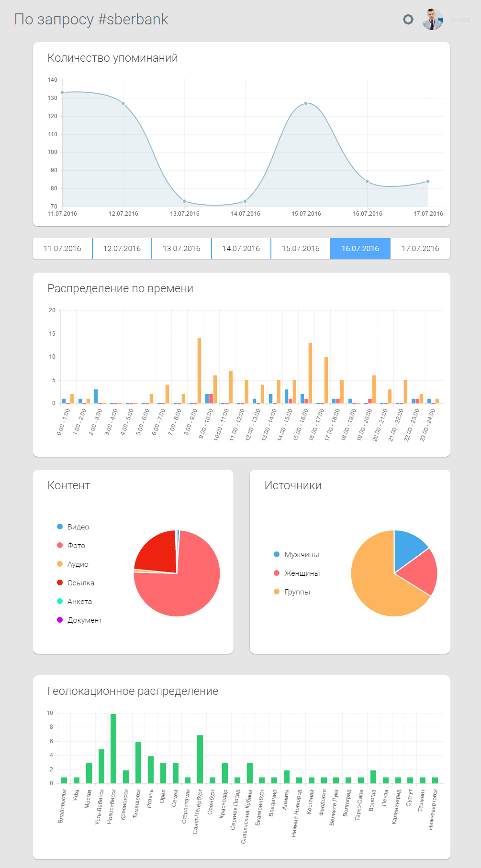Click the mentions chart point at 11.07.2016
481x868 pixels.
(x=62, y=93)
